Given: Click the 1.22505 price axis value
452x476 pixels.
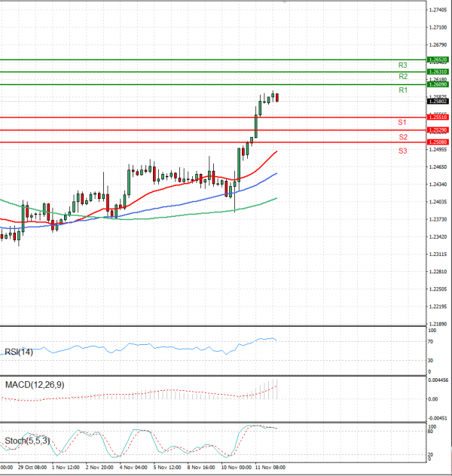Looking at the screenshot, I should pos(438,289).
